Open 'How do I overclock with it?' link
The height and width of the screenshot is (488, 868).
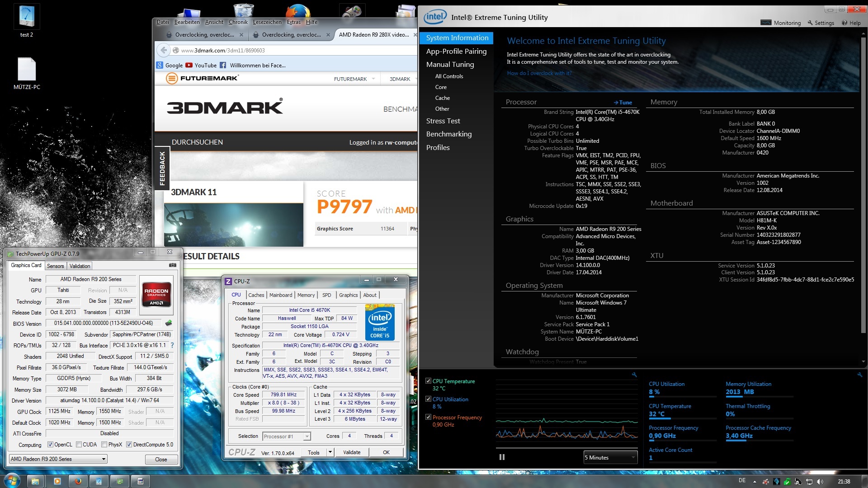pyautogui.click(x=539, y=73)
